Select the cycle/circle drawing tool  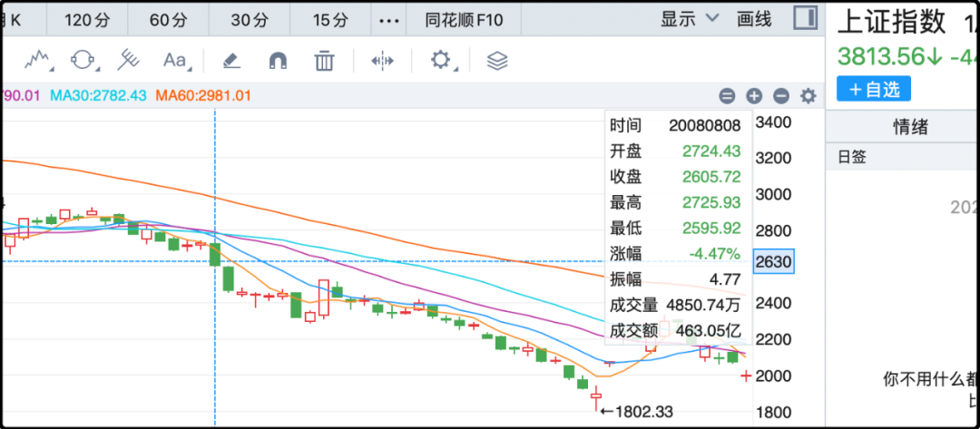click(82, 61)
